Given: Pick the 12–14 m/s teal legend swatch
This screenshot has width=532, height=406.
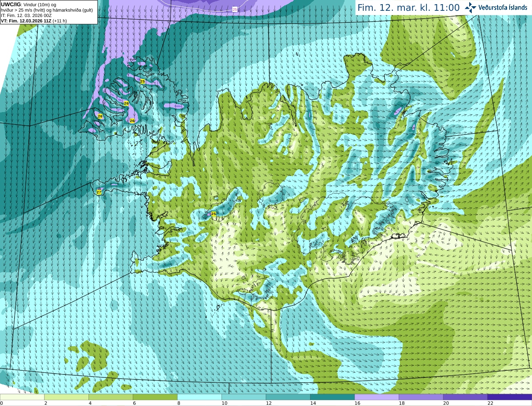Looking at the screenshot, I should [x=288, y=397].
